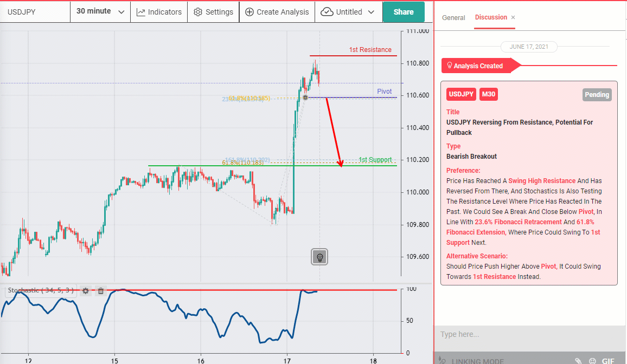Click the red USDJPY tag in the analysis card

(x=461, y=94)
